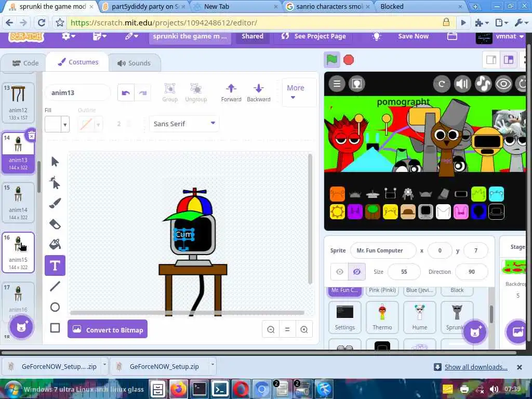Delete the anim13 costume

[31, 136]
